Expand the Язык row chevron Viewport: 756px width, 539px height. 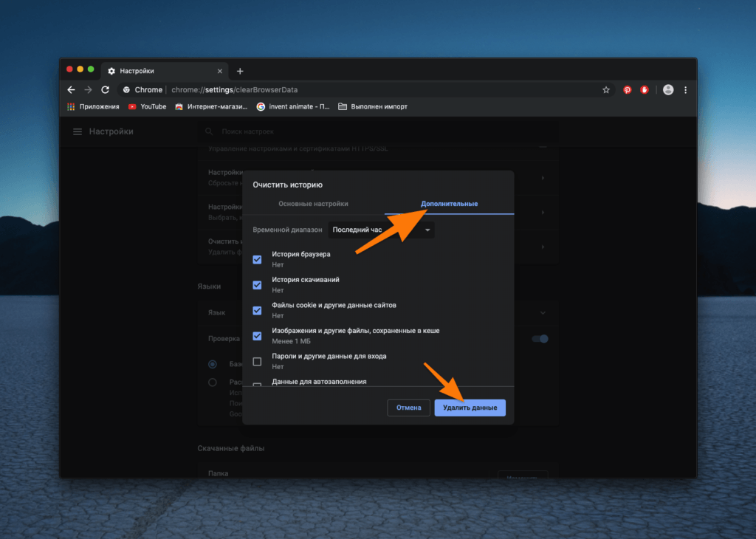point(543,313)
